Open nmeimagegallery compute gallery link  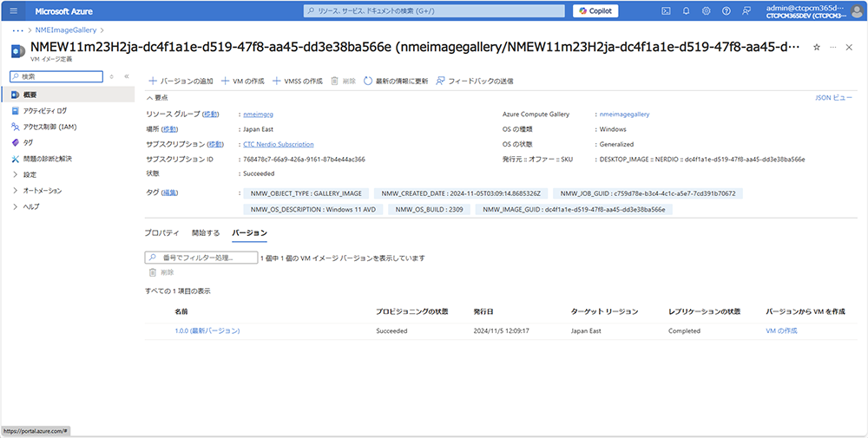point(624,114)
